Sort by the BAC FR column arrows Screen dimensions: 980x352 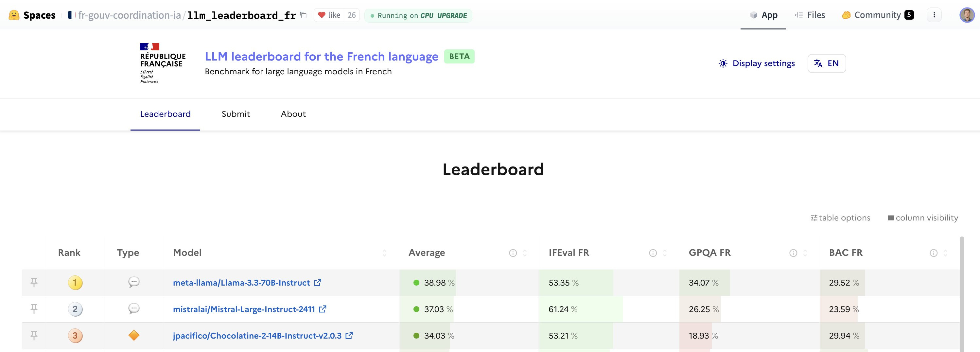pyautogui.click(x=945, y=253)
